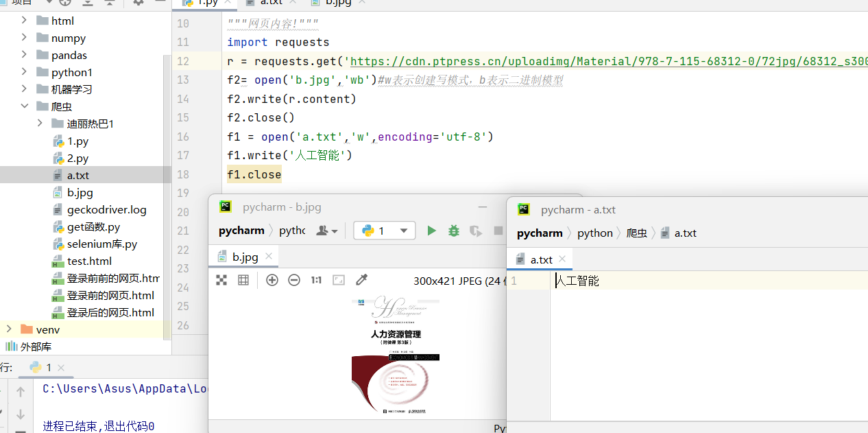
Task: Expand the pandas folder
Action: [x=24, y=55]
